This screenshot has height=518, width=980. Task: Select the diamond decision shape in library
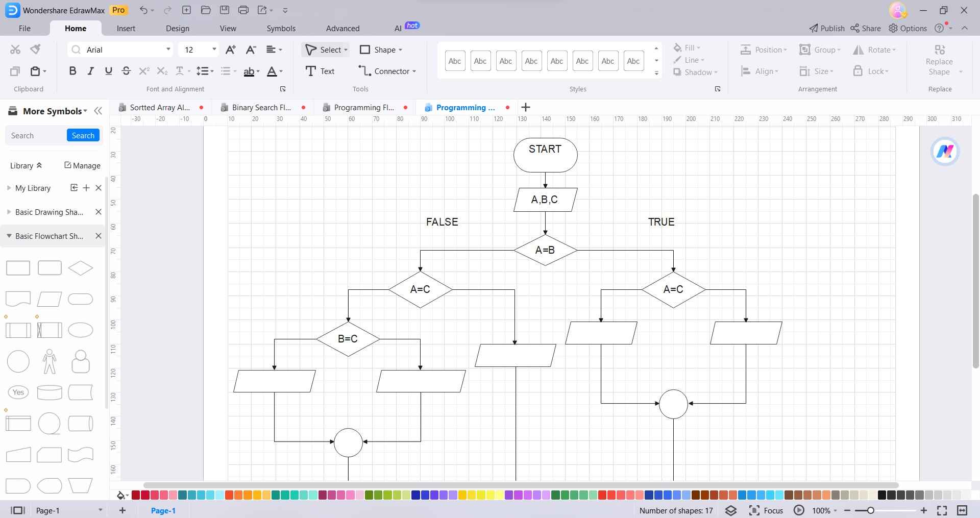[x=81, y=268]
